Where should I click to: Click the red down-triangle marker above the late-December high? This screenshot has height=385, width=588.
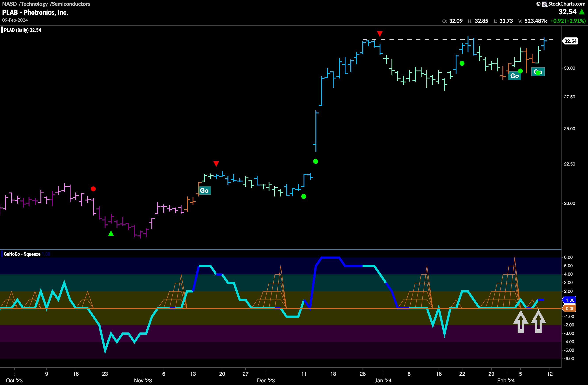pos(380,34)
